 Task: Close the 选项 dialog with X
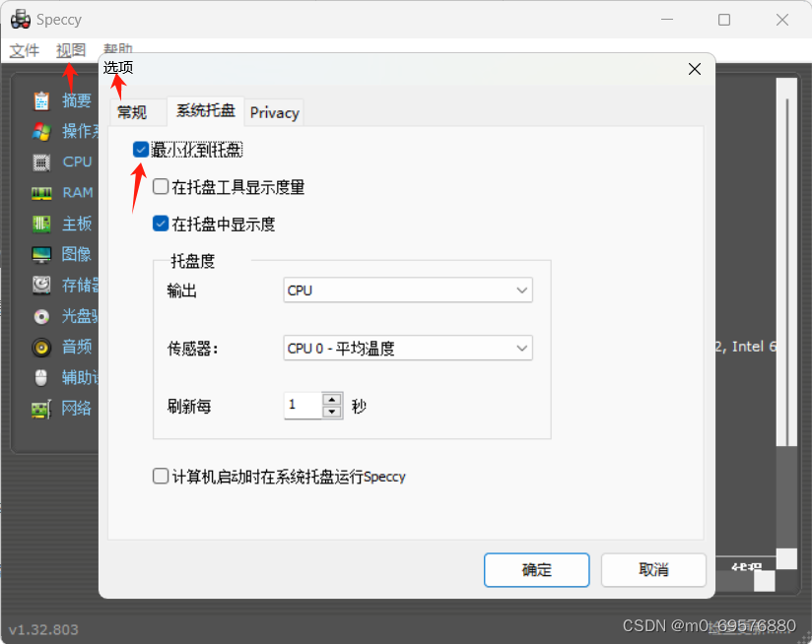[x=695, y=69]
